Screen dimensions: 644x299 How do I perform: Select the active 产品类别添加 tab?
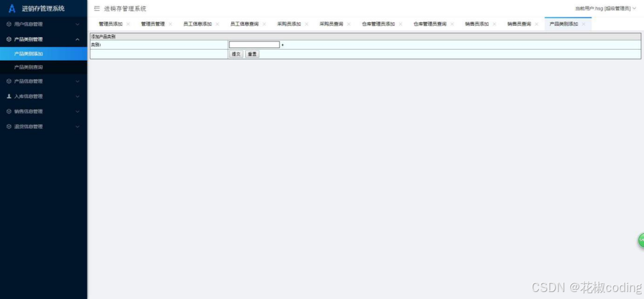pyautogui.click(x=564, y=24)
